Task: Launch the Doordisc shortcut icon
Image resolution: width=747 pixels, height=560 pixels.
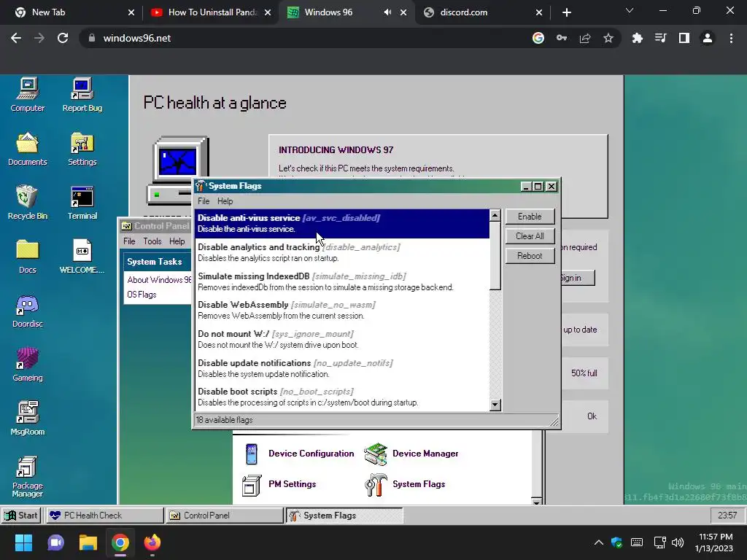Action: point(28,311)
